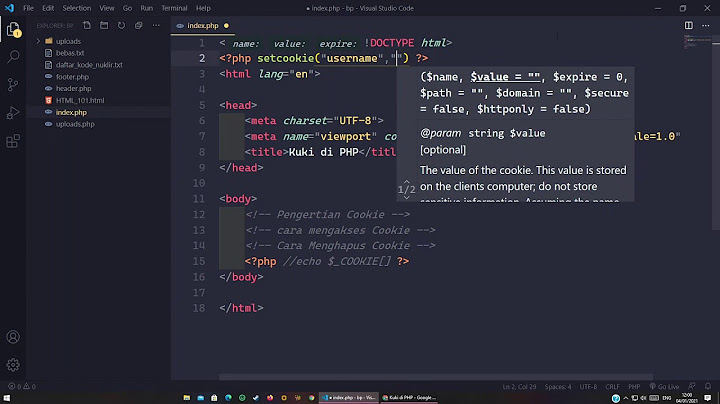Change indentation via Spaces: 4
The width and height of the screenshot is (720, 404).
pos(558,387)
